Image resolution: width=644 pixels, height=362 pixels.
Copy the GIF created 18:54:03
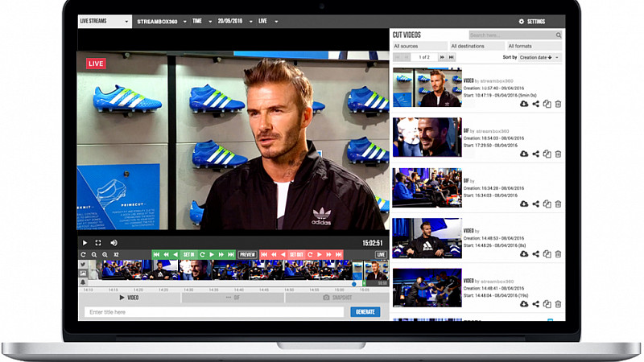pos(547,154)
